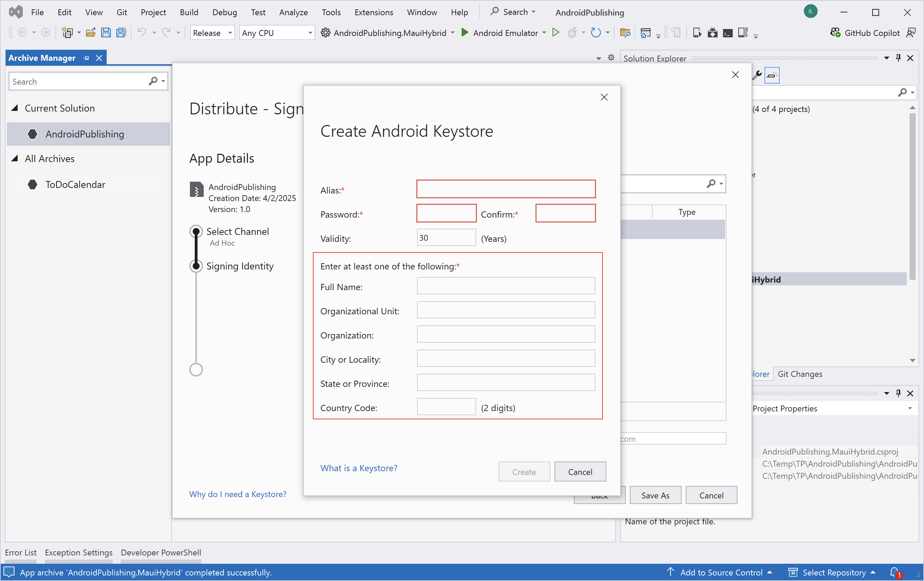Viewport: 924px width, 581px height.
Task: Click the Hot Reload flame icon
Action: pos(572,32)
